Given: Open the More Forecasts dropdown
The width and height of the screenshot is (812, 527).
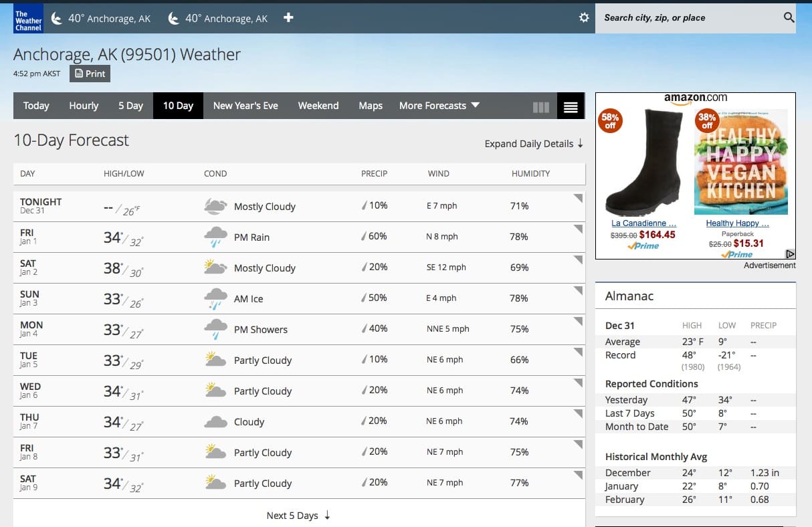Looking at the screenshot, I should [x=439, y=106].
